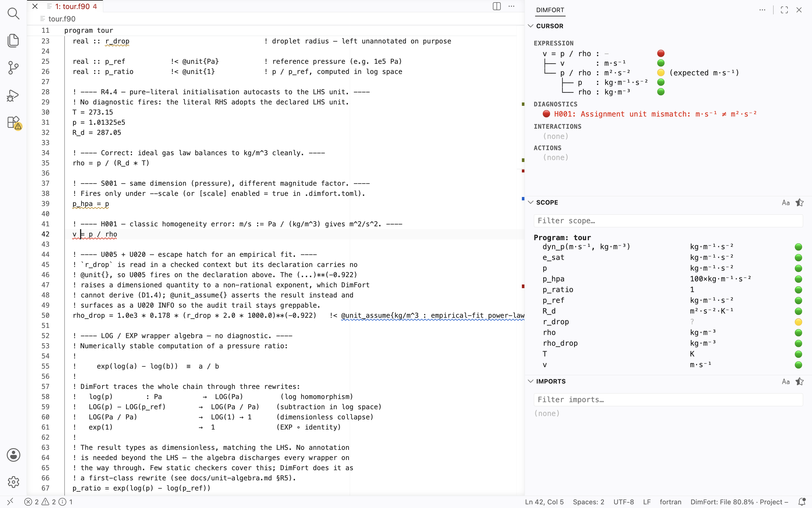Viewport: 812px width, 508px height.
Task: Click the DimFort coverage status item
Action: tap(739, 502)
